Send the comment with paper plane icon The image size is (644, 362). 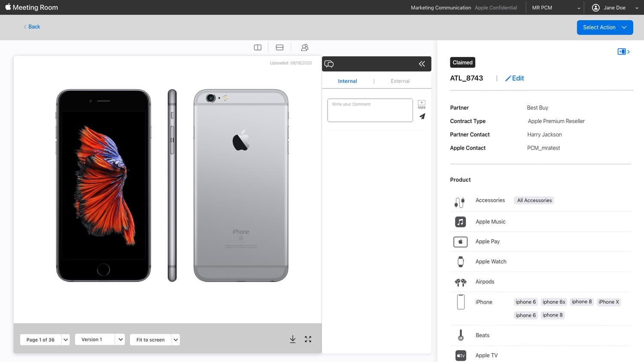[422, 116]
